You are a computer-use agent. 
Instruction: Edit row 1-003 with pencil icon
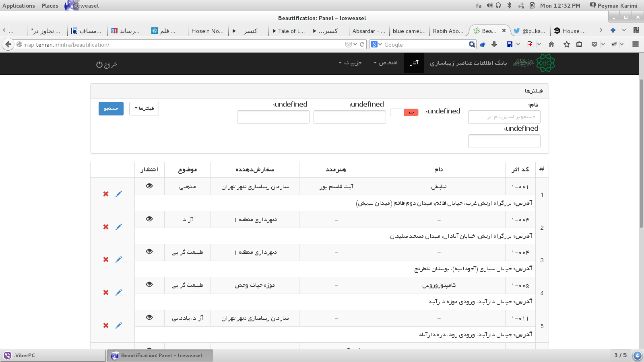pyautogui.click(x=119, y=227)
